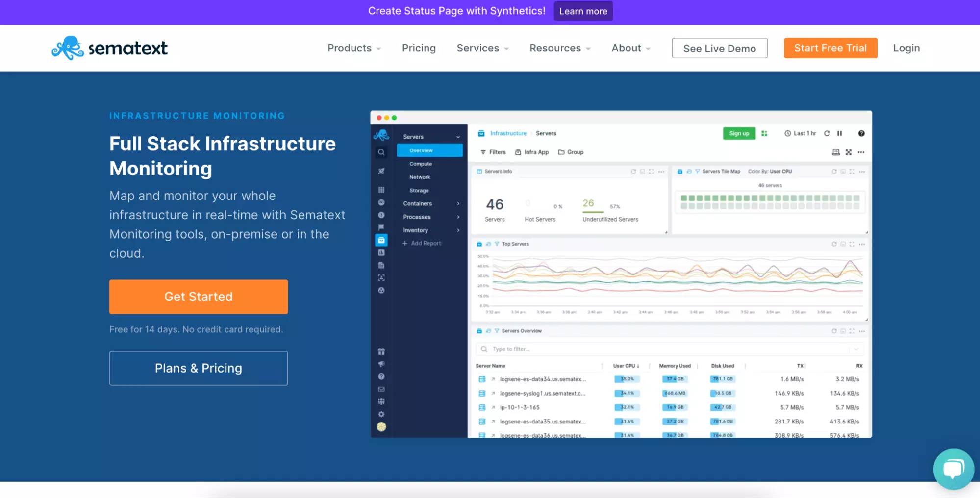Click Start Free Trial button
The image size is (980, 498).
pos(830,48)
